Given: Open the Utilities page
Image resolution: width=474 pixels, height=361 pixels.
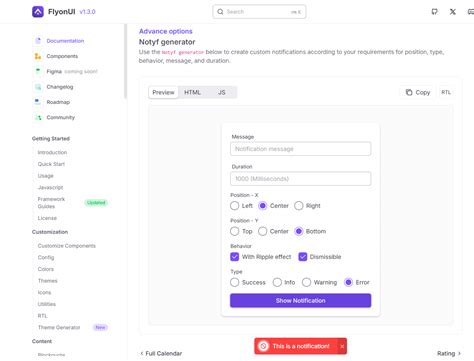Looking at the screenshot, I should 47,304.
